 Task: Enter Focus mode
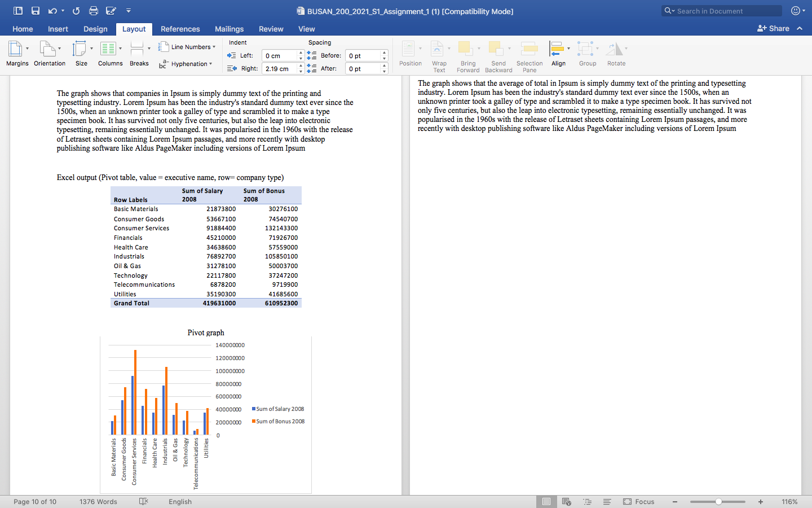click(639, 501)
